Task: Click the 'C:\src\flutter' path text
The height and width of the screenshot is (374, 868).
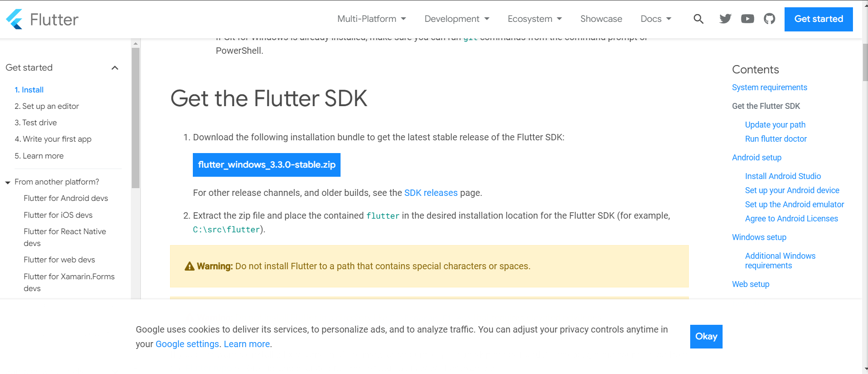Action: point(226,230)
